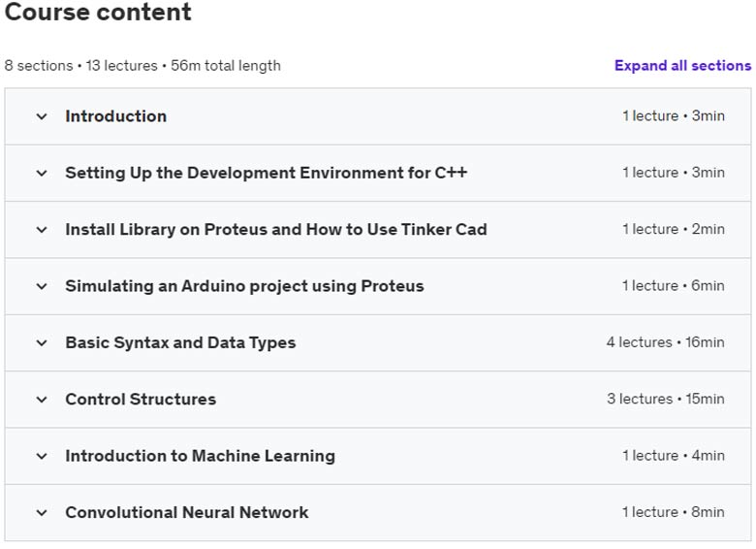Viewport: 756px width, 549px height.
Task: Select Simulating an Arduino project using Proteus
Action: click(245, 286)
